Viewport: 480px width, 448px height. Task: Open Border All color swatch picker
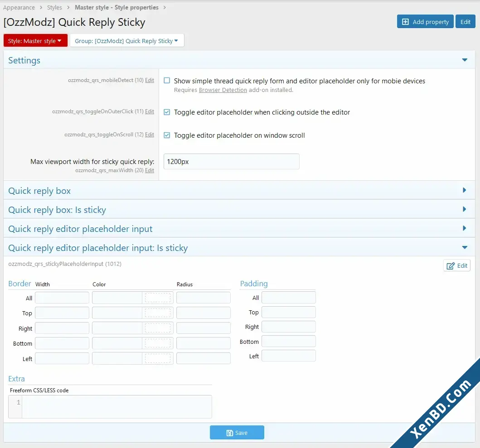coord(158,298)
